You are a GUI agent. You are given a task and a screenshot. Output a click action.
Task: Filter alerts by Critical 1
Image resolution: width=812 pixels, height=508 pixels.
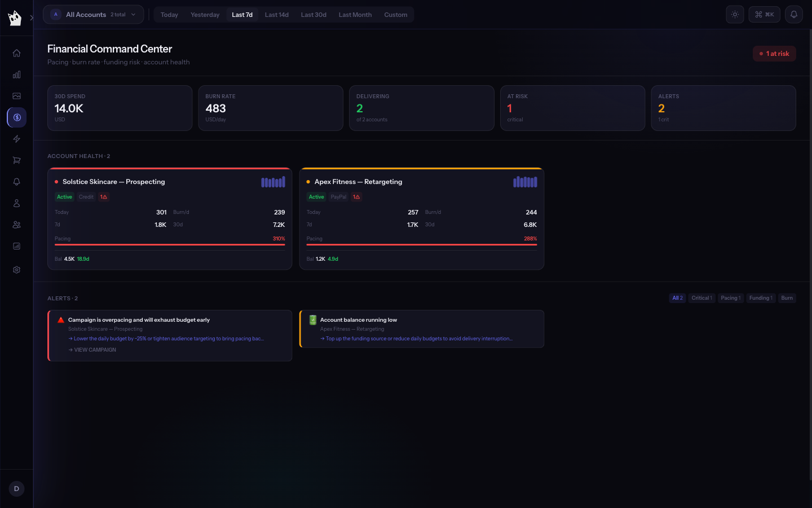701,298
